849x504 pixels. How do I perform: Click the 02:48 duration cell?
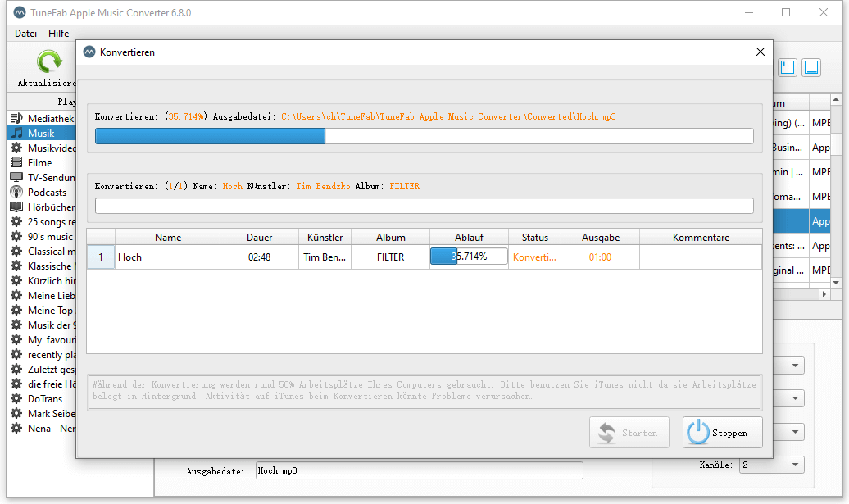tap(259, 257)
